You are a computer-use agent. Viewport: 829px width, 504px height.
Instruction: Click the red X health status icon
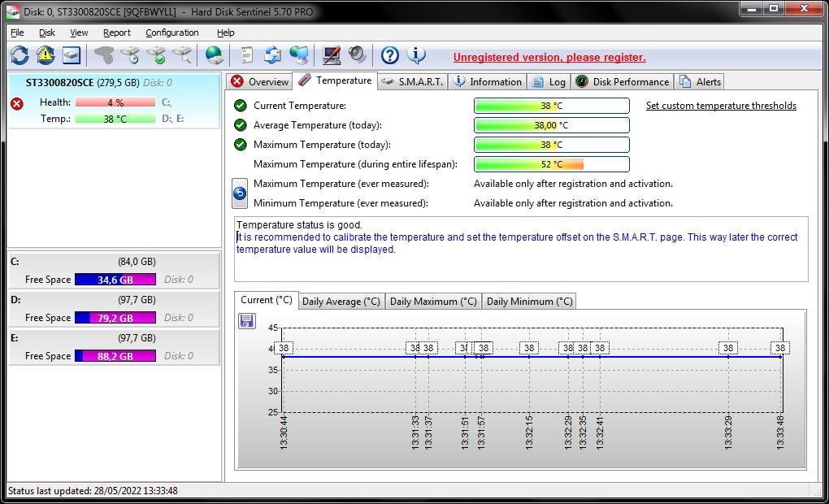(17, 104)
